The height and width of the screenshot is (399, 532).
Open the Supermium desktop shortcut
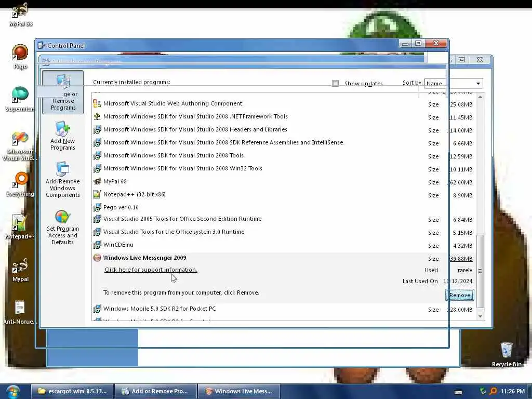[20, 99]
